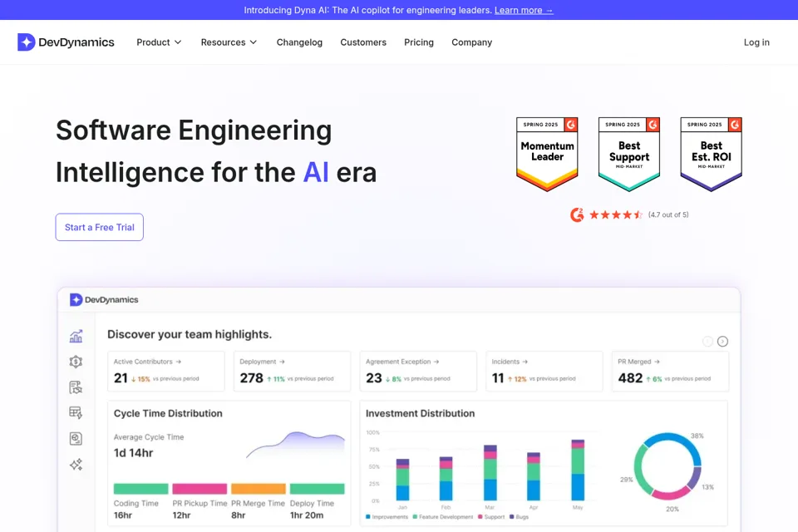The image size is (798, 532).
Task: Click the star rating next to G2 logo
Action: point(616,214)
